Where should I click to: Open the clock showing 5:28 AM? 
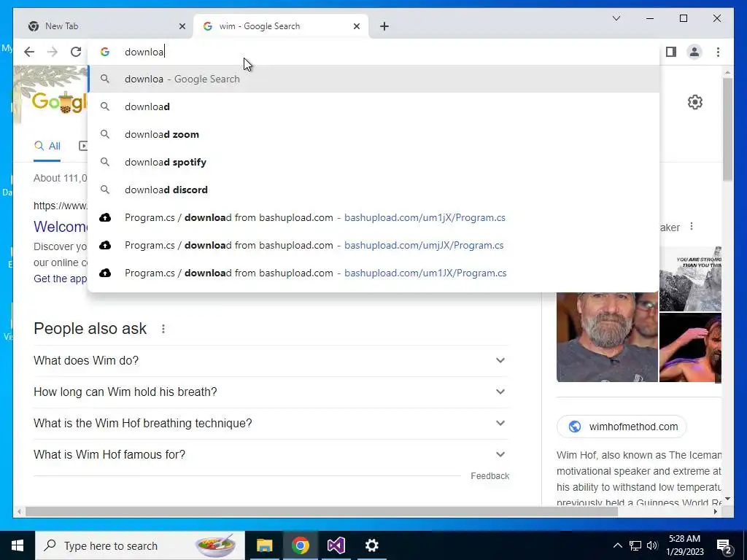coord(684,545)
